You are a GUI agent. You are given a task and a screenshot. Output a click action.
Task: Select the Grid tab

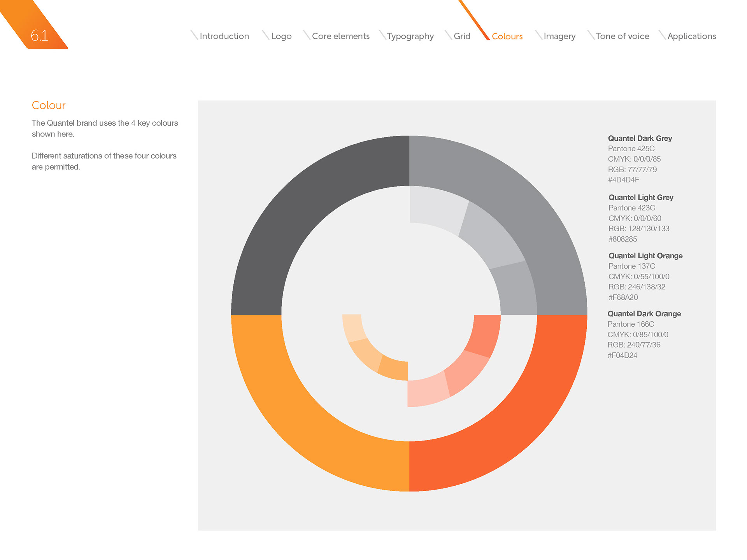pos(462,36)
